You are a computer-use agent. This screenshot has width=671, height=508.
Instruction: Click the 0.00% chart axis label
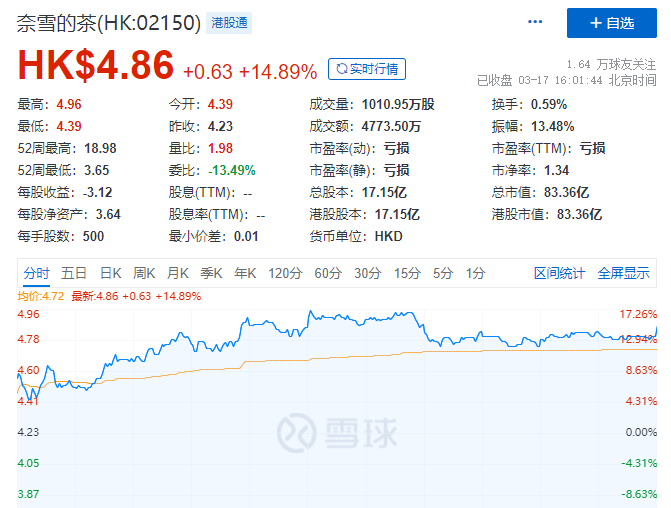[x=641, y=432]
